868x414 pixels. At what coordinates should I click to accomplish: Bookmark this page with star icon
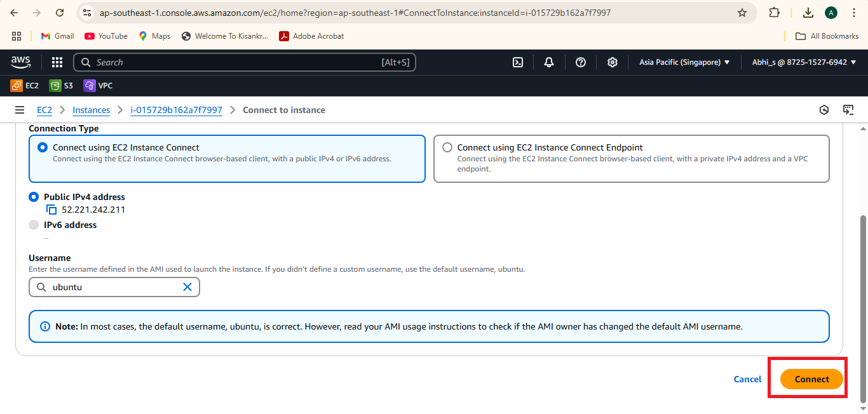click(x=742, y=13)
